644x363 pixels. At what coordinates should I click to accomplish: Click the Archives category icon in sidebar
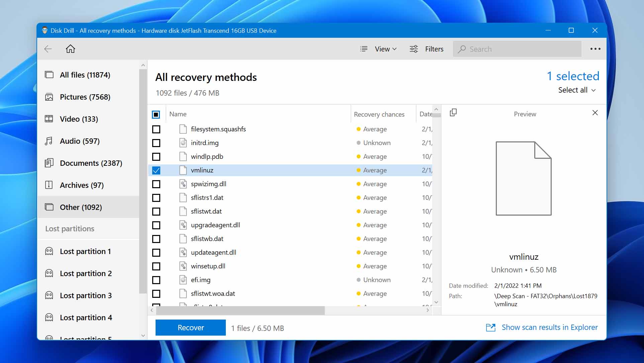49,185
